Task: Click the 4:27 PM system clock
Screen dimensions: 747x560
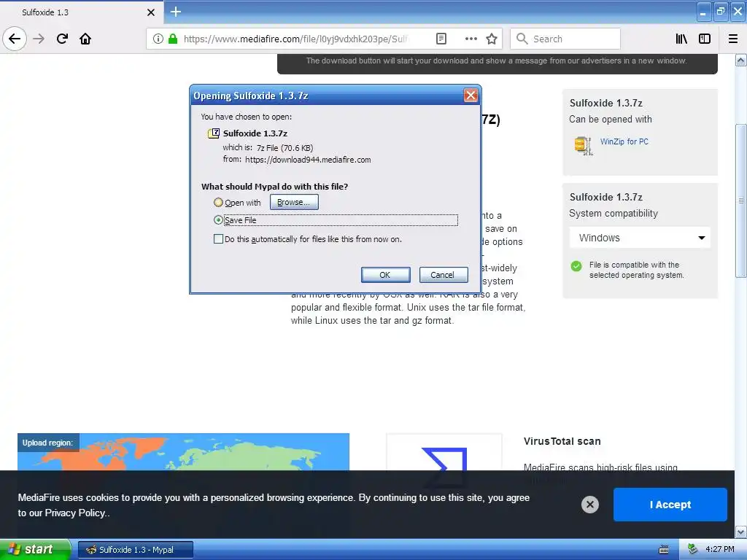Action: 719,550
